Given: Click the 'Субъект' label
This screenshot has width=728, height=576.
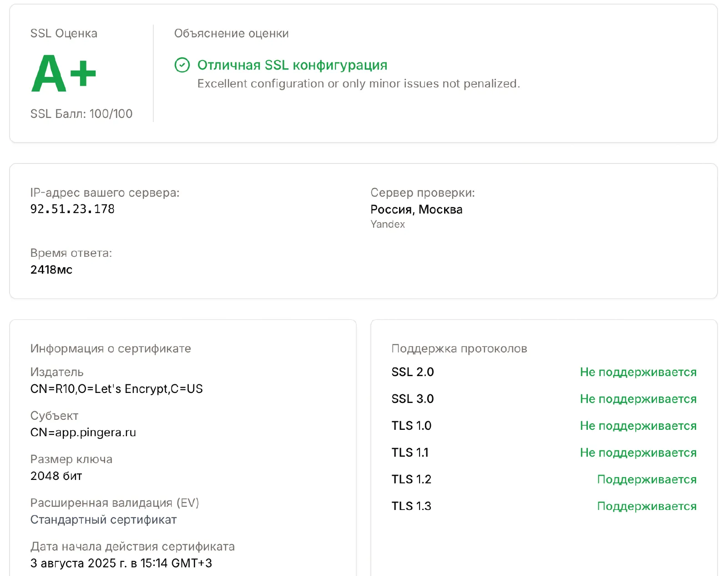Looking at the screenshot, I should [x=55, y=416].
